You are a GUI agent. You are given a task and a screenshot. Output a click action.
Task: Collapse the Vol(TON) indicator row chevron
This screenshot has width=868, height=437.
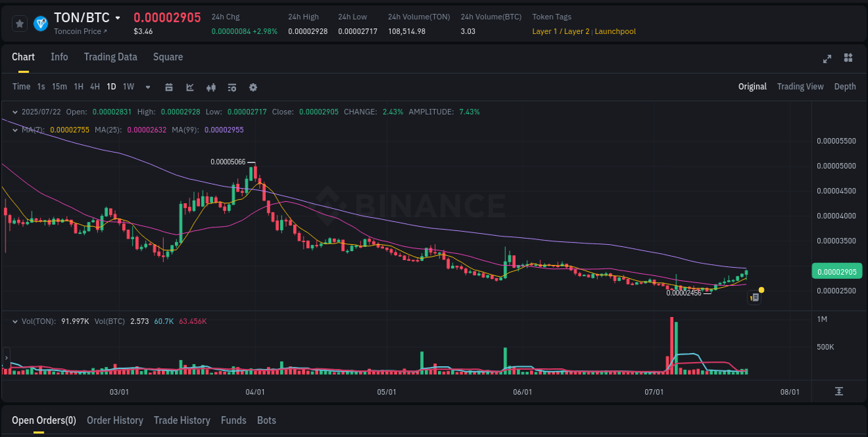[15, 320]
